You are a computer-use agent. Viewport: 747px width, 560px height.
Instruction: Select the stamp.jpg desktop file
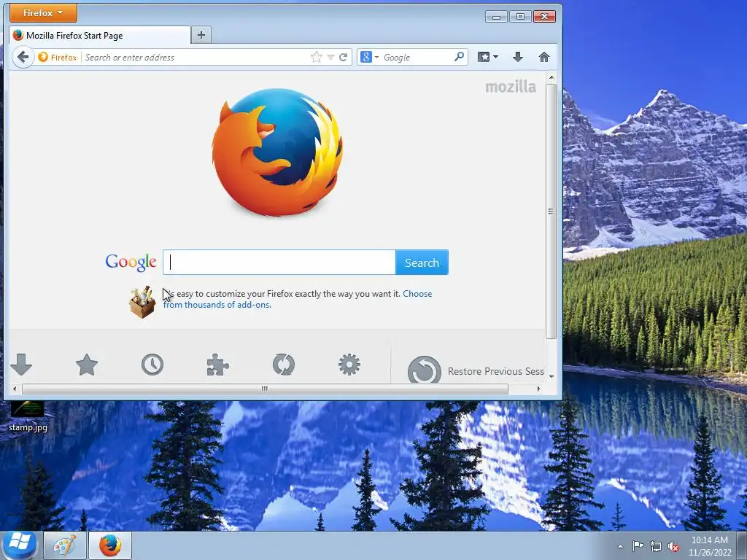tap(28, 416)
